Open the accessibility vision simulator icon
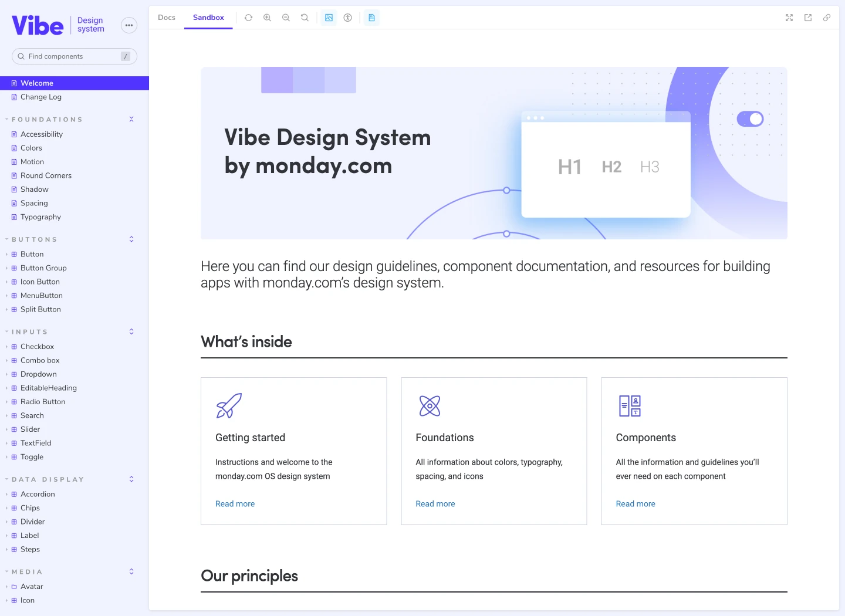The image size is (845, 616). coord(347,18)
